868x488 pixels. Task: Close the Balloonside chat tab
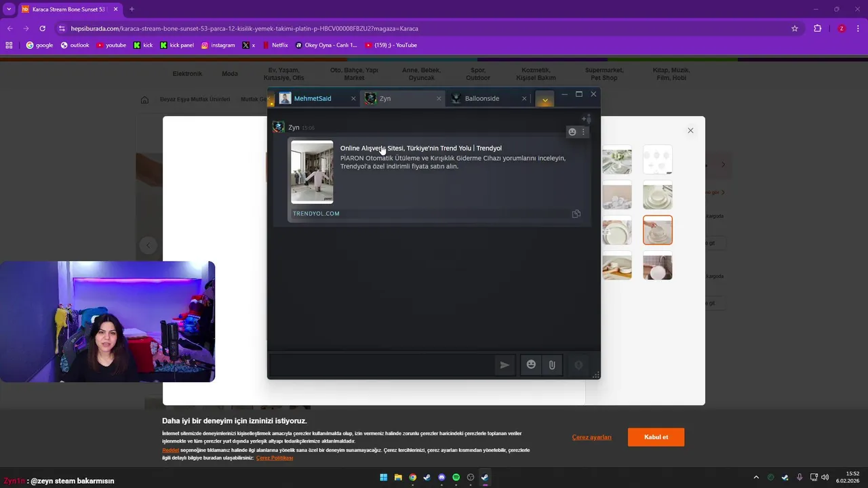coord(524,98)
